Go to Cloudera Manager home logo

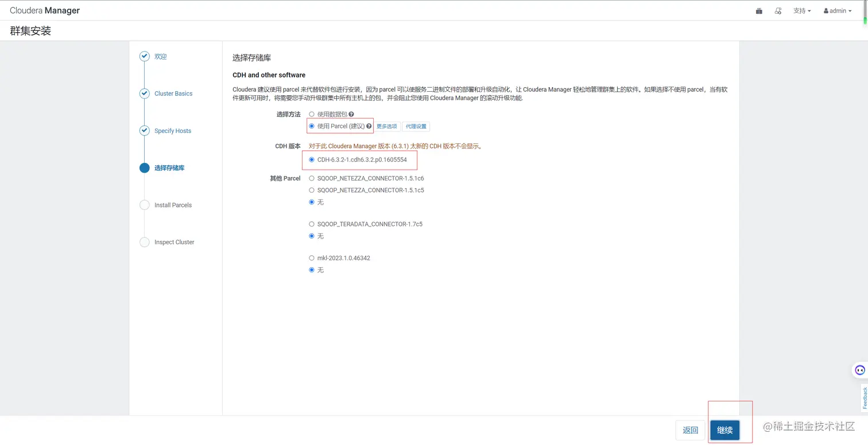pos(45,10)
